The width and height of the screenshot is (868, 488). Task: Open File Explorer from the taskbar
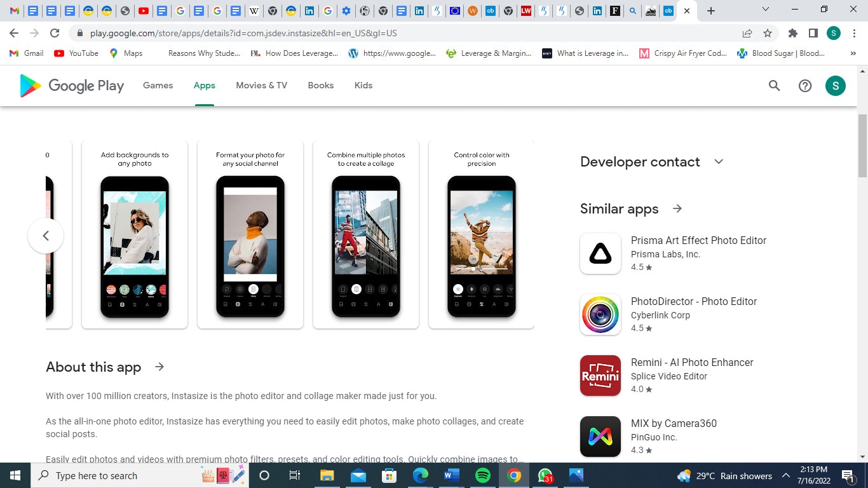[x=327, y=475]
